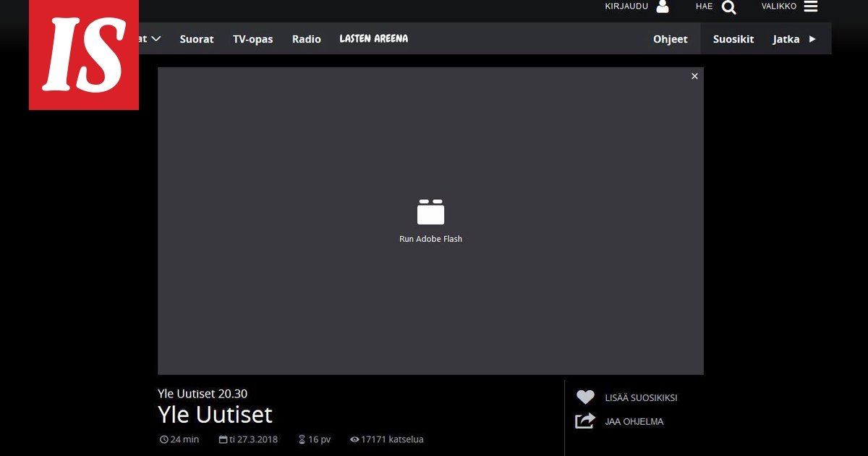Click the ti 27.3.2018 date text
This screenshot has width=868, height=456.
tap(253, 439)
